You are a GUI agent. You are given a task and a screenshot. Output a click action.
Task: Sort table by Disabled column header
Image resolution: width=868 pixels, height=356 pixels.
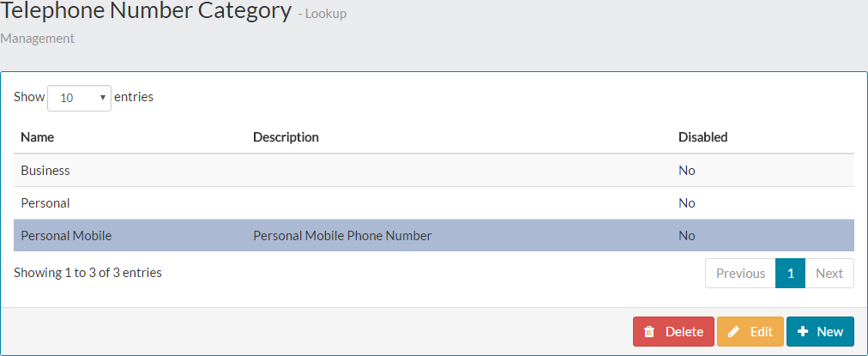coord(702,137)
